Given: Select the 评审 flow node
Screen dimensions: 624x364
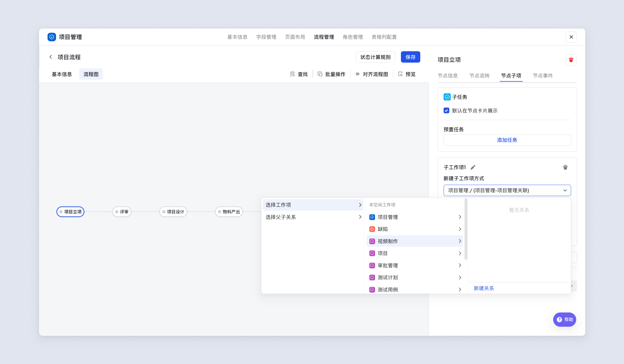Looking at the screenshot, I should tap(122, 212).
